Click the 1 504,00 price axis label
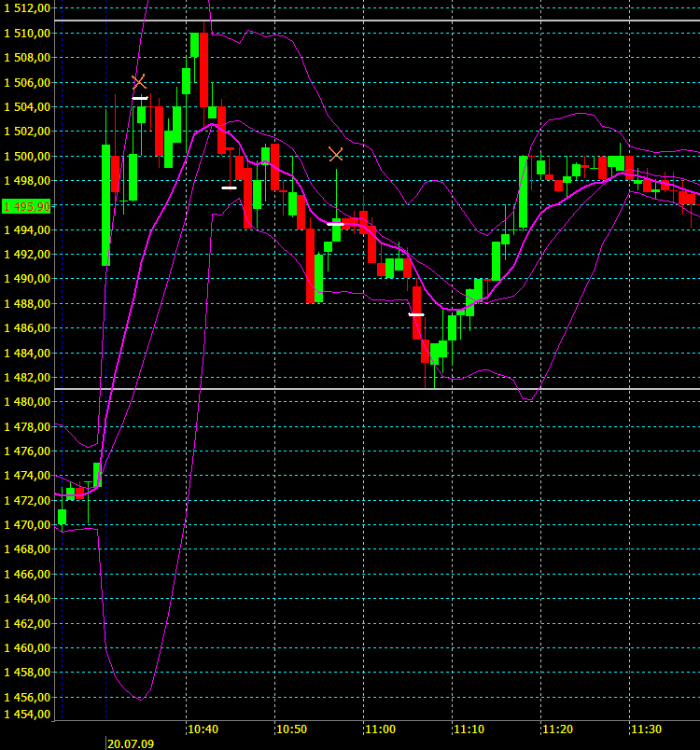This screenshot has height=750, width=700. pyautogui.click(x=27, y=106)
